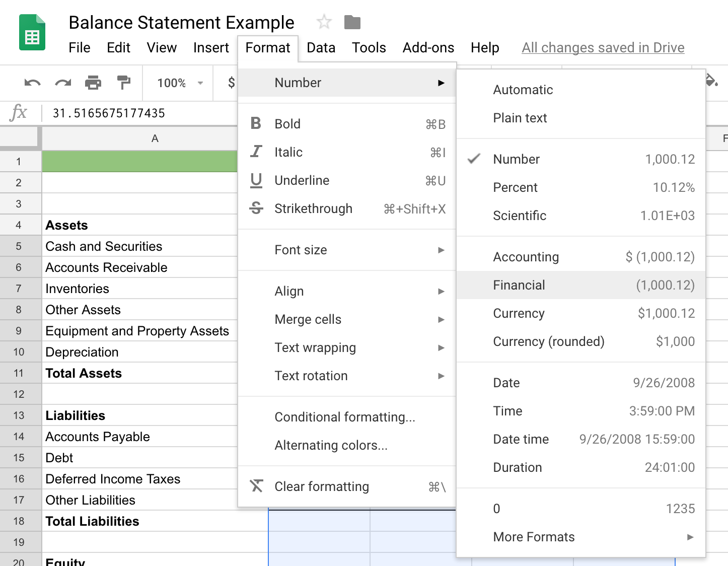The width and height of the screenshot is (728, 566).
Task: Click the Undo toolbar icon
Action: tap(32, 83)
